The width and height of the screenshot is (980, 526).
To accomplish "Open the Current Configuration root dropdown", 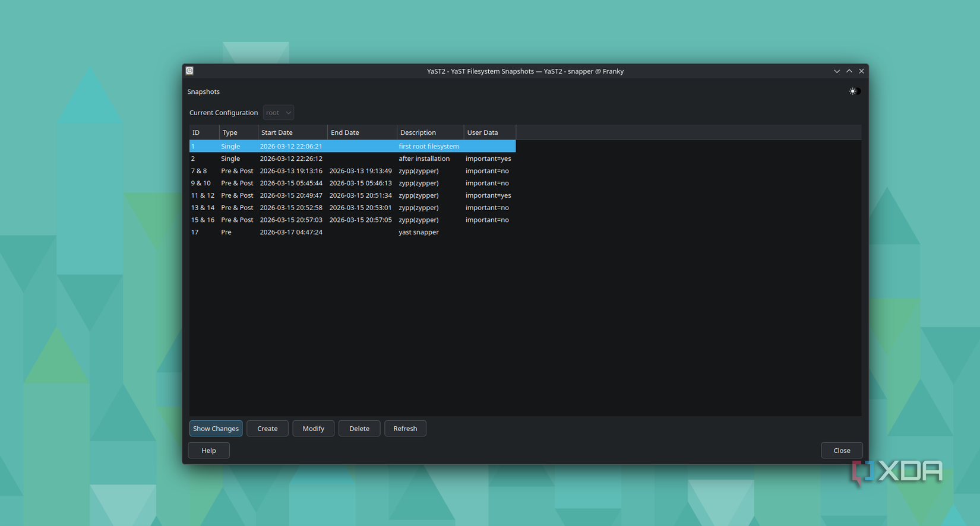I will (x=278, y=112).
